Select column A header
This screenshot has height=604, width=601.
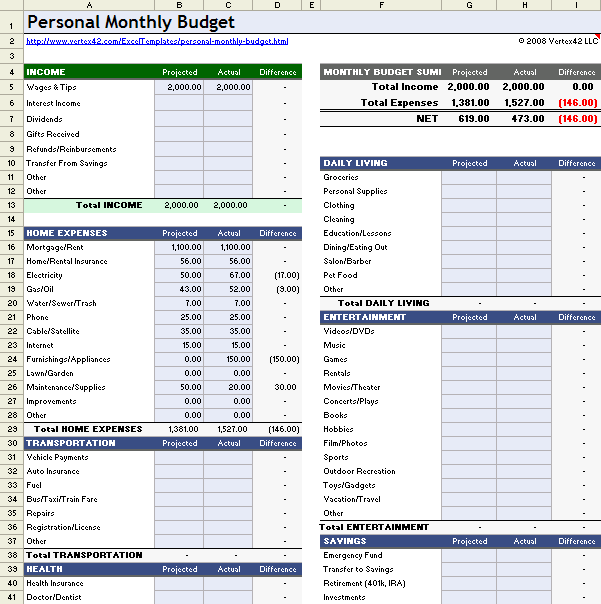(88, 5)
